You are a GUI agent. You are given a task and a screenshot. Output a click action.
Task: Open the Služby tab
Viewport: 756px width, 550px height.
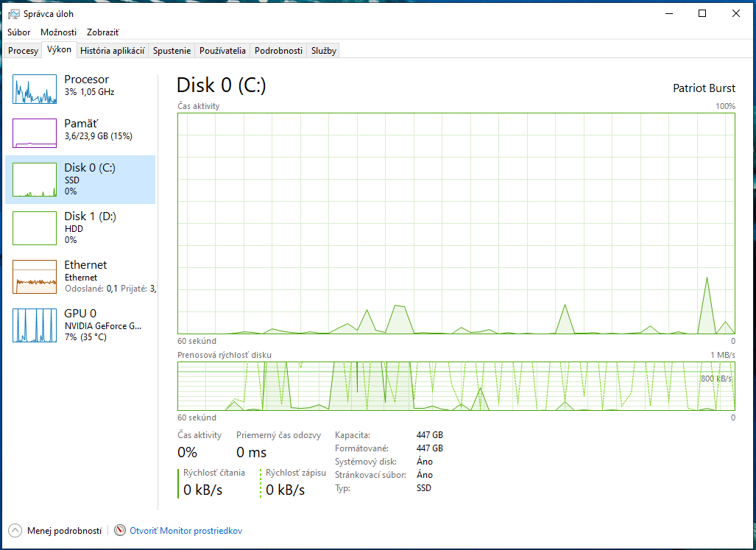324,51
